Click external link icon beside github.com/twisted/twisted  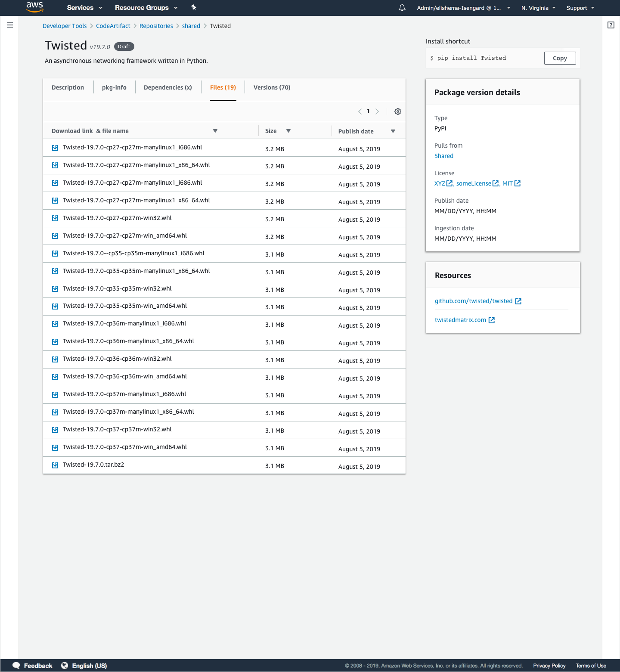tap(518, 301)
